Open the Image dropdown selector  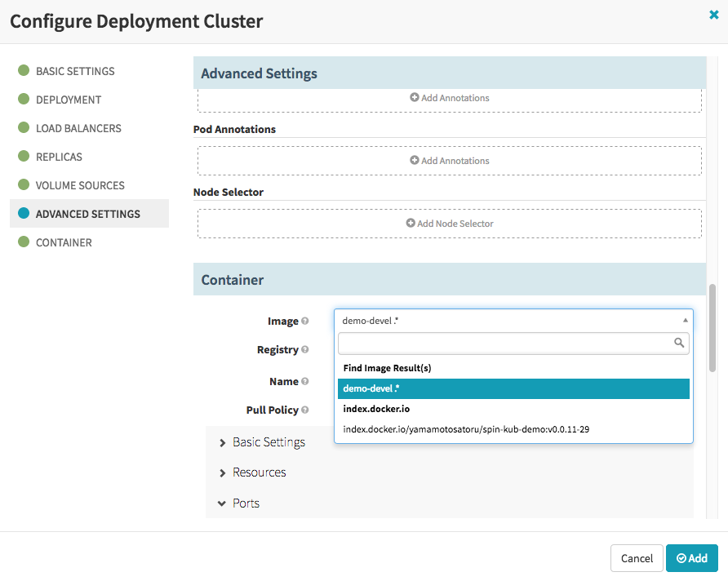point(513,321)
